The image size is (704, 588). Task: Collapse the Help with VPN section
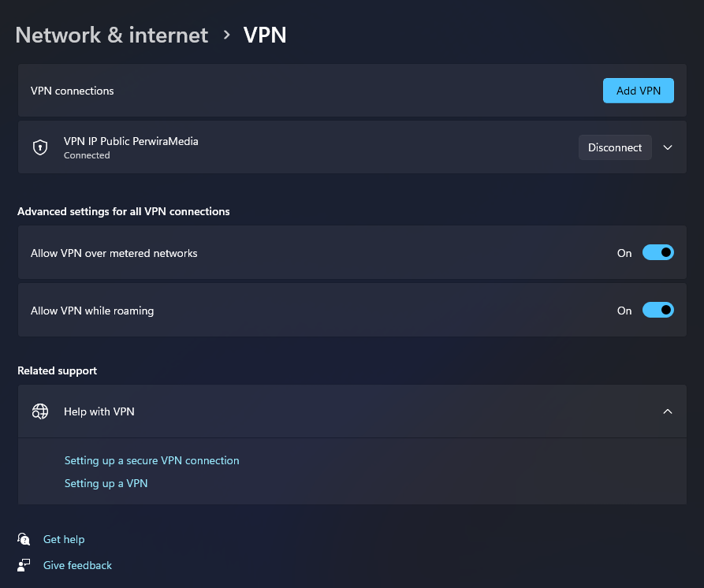point(668,411)
